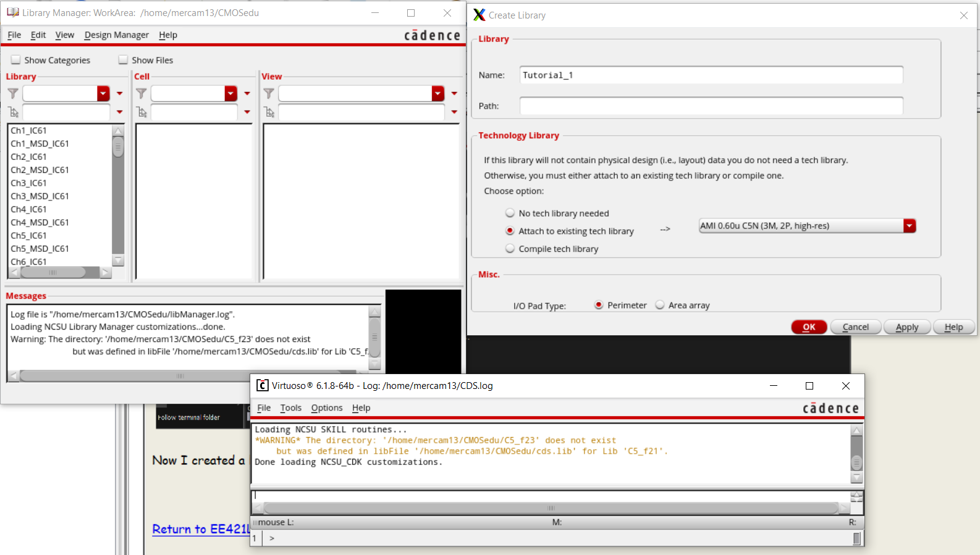This screenshot has width=980, height=555.
Task: Click the View column filter funnel icon
Action: pos(269,93)
